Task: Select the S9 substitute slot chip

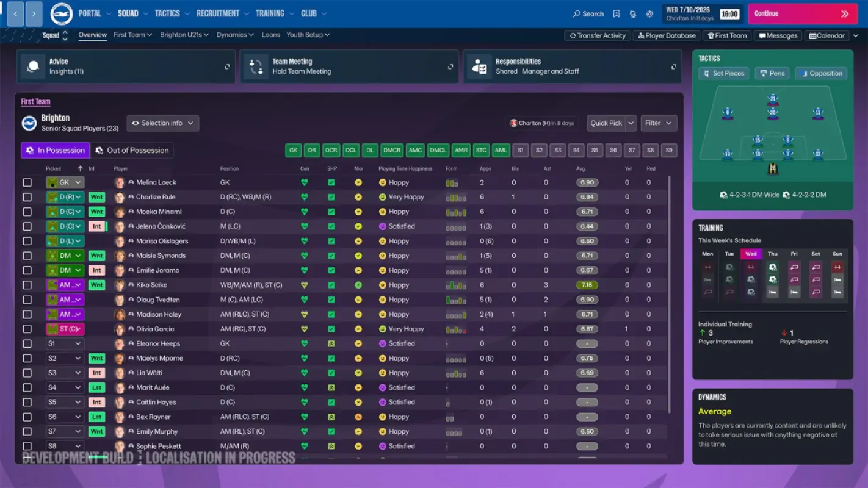Action: [x=669, y=150]
